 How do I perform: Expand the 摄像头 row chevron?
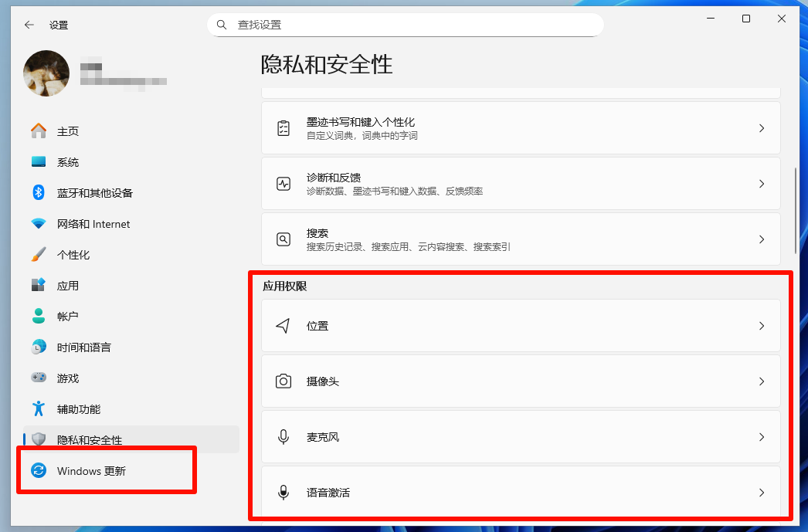[762, 381]
